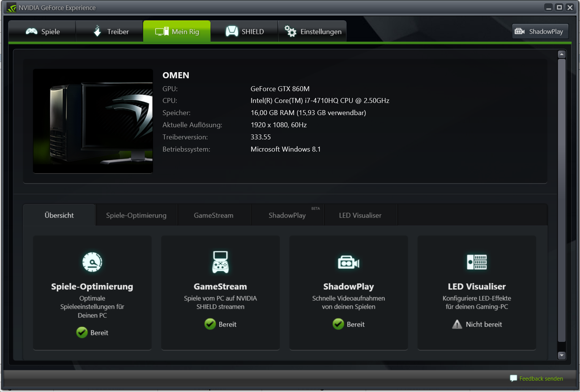
Task: Click the LED Visualiser panel icon
Action: pos(477,262)
